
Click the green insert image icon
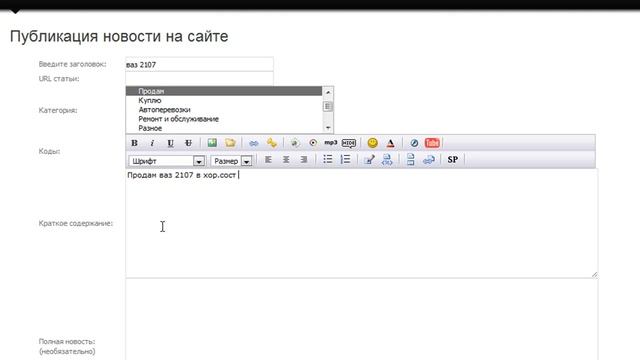pos(212,143)
